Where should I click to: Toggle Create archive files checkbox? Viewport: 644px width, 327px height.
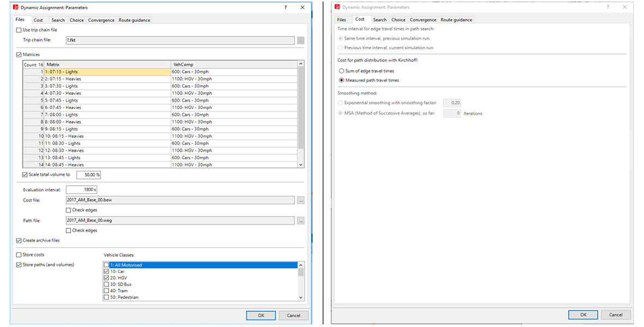(x=19, y=240)
